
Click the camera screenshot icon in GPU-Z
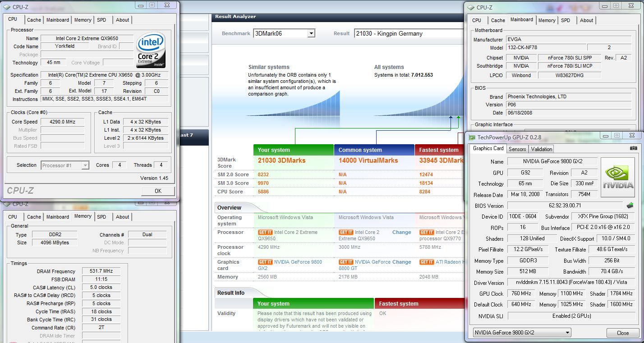tap(634, 148)
